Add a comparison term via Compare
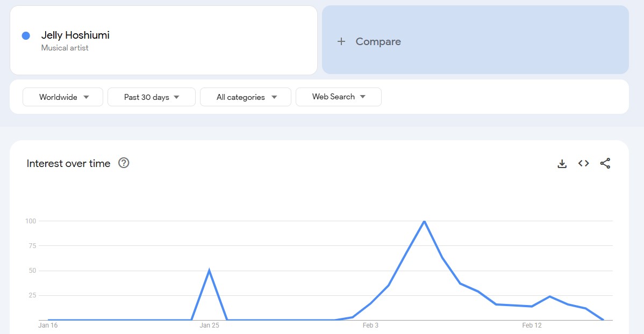Screen dimensions: 644x334 (x=475, y=40)
